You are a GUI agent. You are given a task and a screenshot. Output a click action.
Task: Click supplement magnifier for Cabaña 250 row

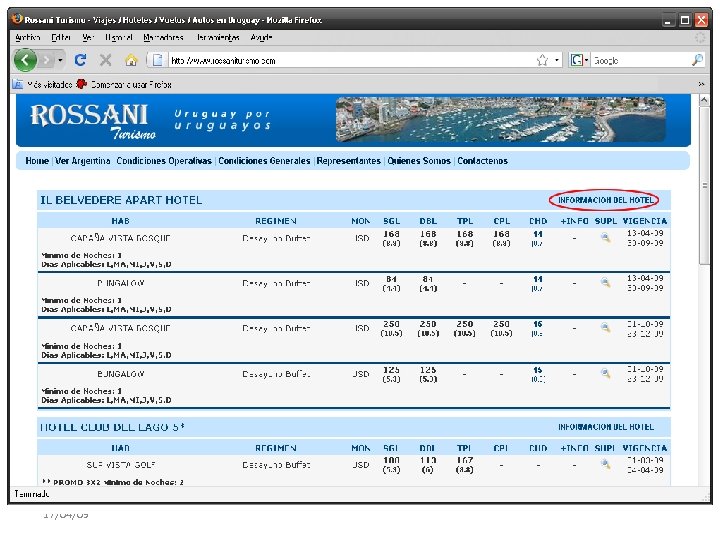(x=605, y=327)
